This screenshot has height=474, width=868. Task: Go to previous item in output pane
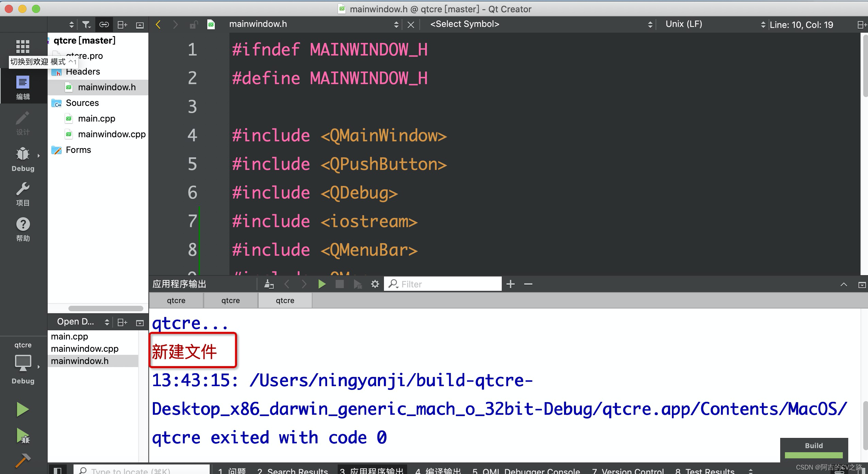point(287,284)
